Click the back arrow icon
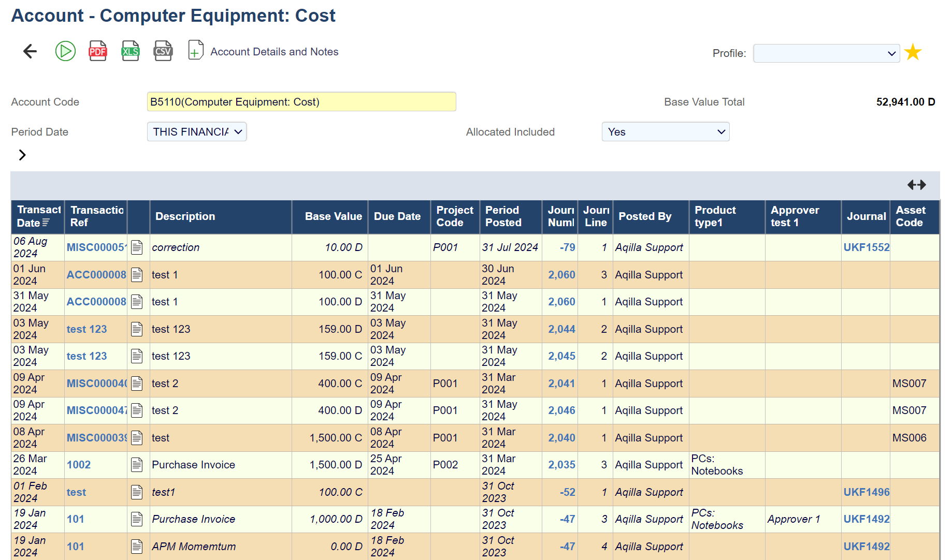The height and width of the screenshot is (560, 952). (x=30, y=51)
